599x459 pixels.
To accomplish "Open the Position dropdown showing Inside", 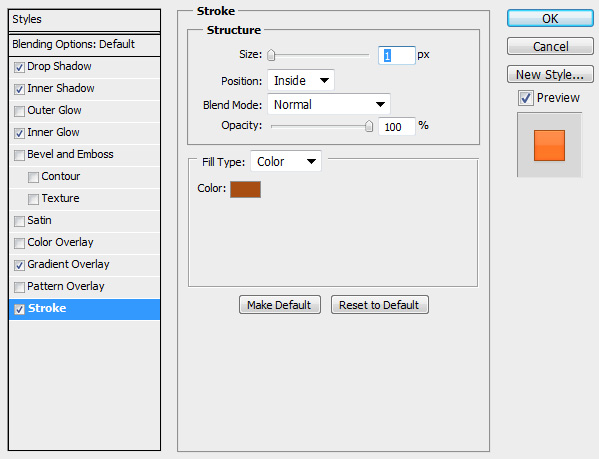I will click(x=301, y=81).
